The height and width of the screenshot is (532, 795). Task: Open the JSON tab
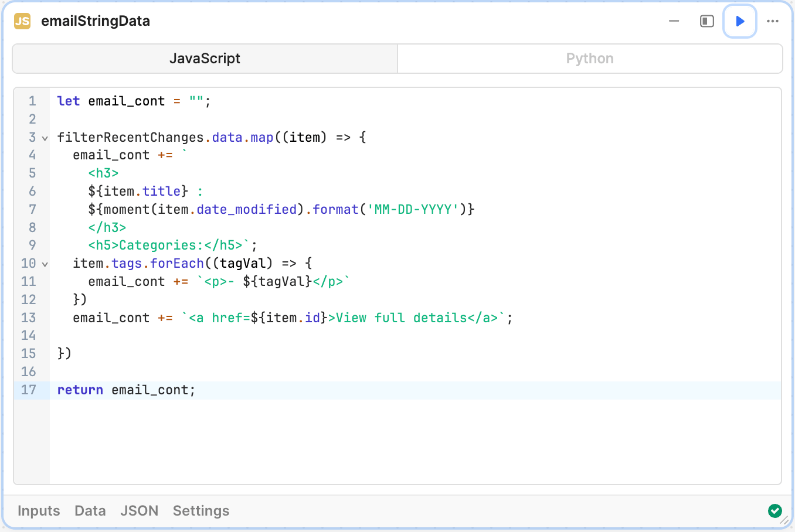pyautogui.click(x=140, y=511)
